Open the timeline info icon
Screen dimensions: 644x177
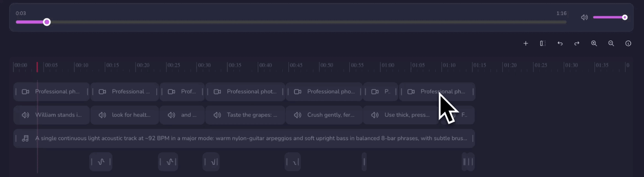tap(628, 43)
